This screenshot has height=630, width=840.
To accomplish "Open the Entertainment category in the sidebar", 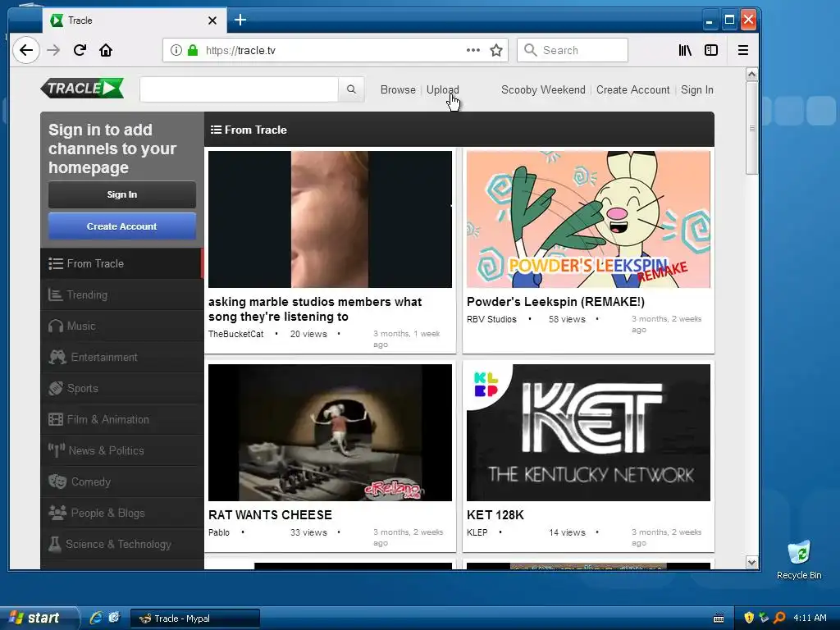I will (121, 358).
